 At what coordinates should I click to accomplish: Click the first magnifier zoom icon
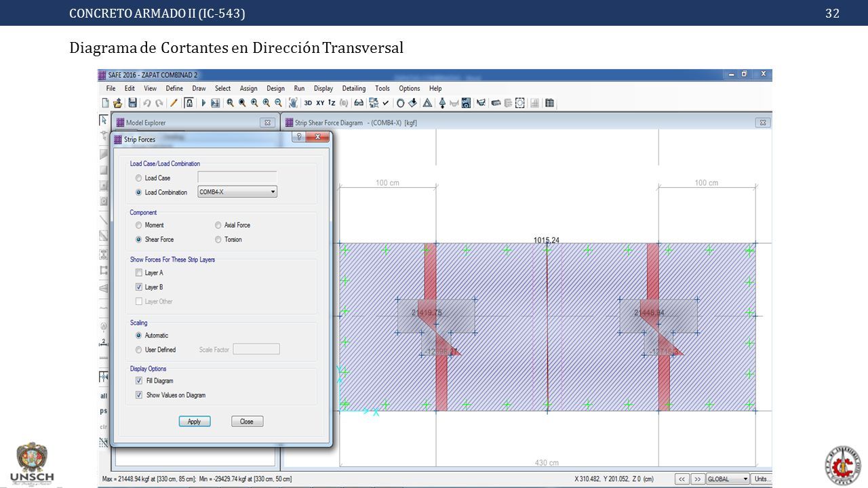[x=231, y=103]
